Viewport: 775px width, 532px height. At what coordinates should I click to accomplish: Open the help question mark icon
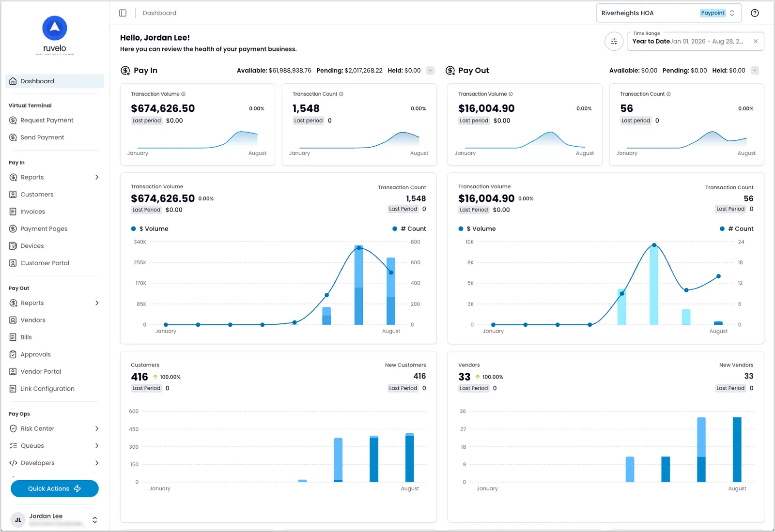(755, 13)
